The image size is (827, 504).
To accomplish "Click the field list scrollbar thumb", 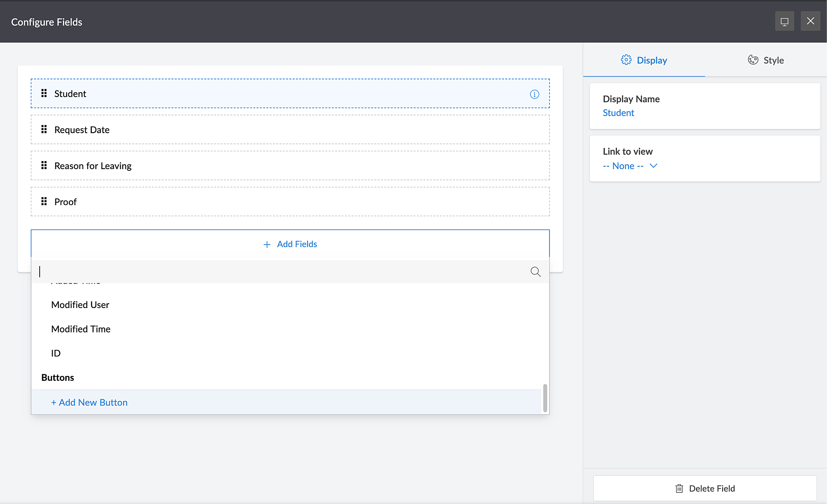I will [x=545, y=398].
